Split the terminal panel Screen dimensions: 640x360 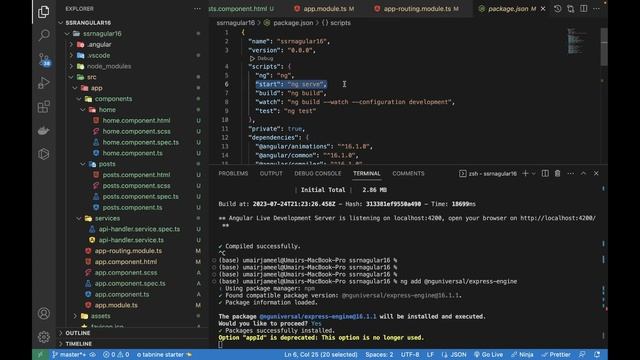click(x=545, y=173)
